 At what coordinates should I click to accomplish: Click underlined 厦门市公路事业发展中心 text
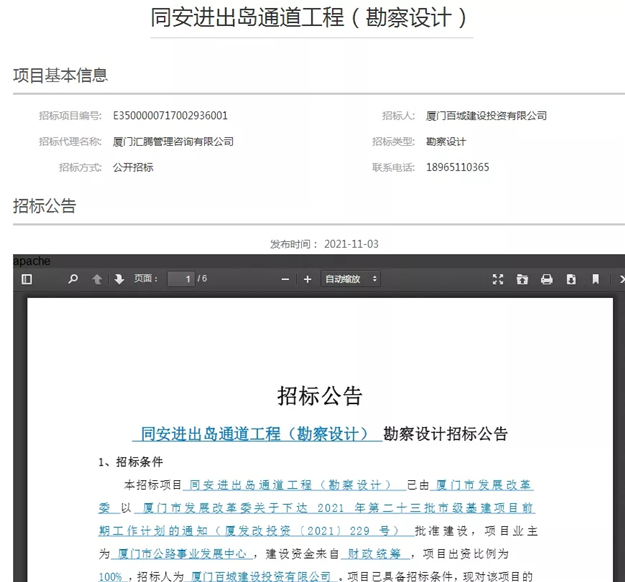click(182, 554)
